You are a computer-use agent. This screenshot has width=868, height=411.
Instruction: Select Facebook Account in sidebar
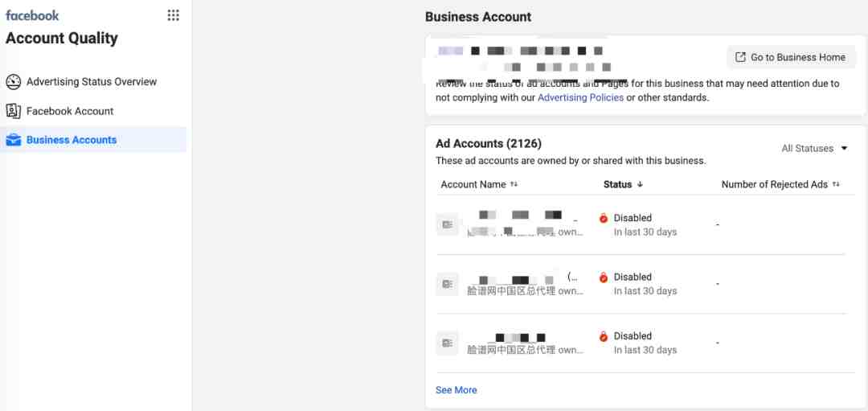tap(70, 111)
